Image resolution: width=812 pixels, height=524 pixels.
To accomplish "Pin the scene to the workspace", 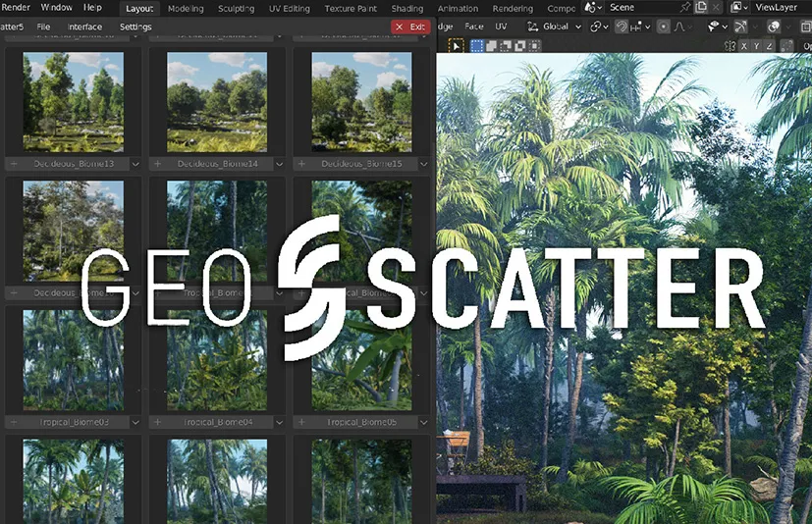I will 684,7.
